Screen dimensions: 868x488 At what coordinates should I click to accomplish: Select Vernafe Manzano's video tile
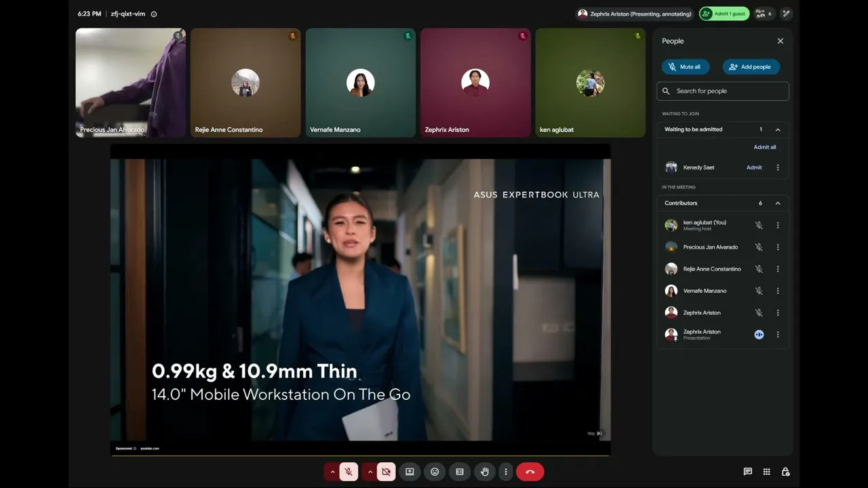click(x=360, y=83)
